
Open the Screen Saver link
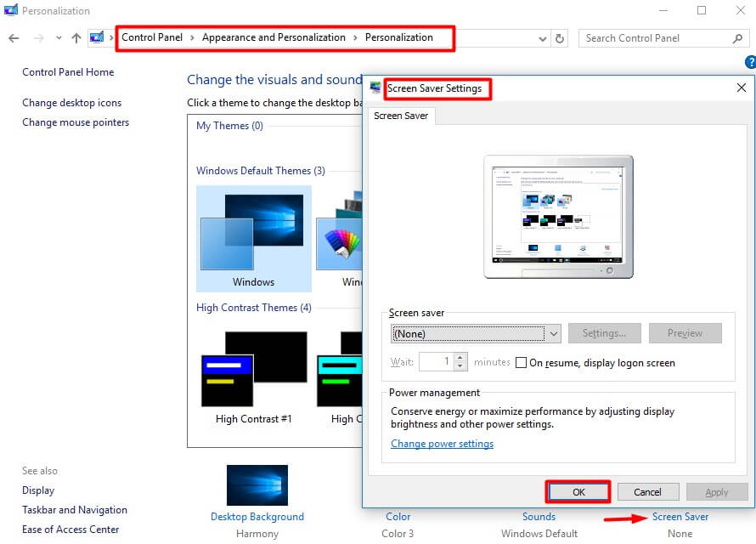point(680,517)
